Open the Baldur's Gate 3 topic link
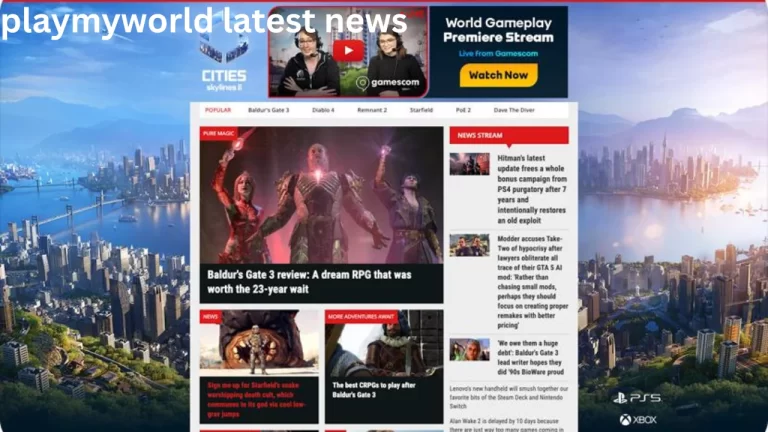The image size is (768, 432). tap(268, 110)
